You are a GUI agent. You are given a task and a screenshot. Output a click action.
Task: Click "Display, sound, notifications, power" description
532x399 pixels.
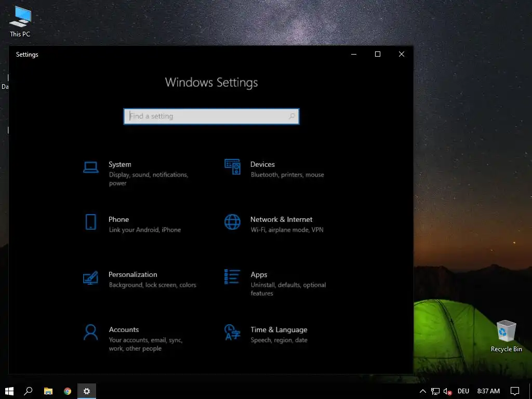[x=149, y=179]
